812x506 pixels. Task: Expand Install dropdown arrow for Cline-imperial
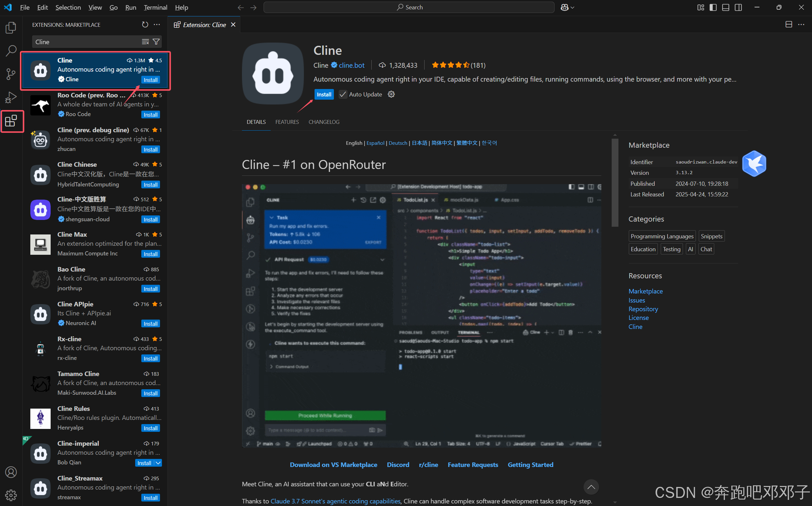click(x=158, y=463)
